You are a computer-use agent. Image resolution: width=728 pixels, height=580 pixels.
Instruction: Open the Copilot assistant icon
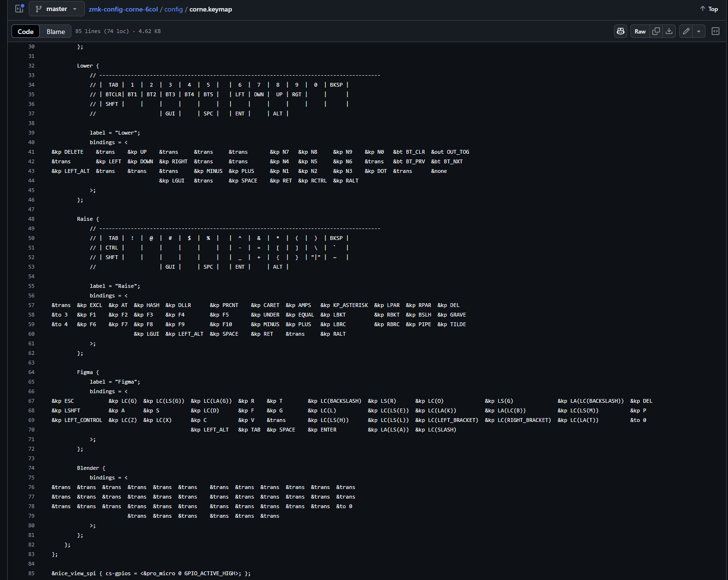(621, 31)
